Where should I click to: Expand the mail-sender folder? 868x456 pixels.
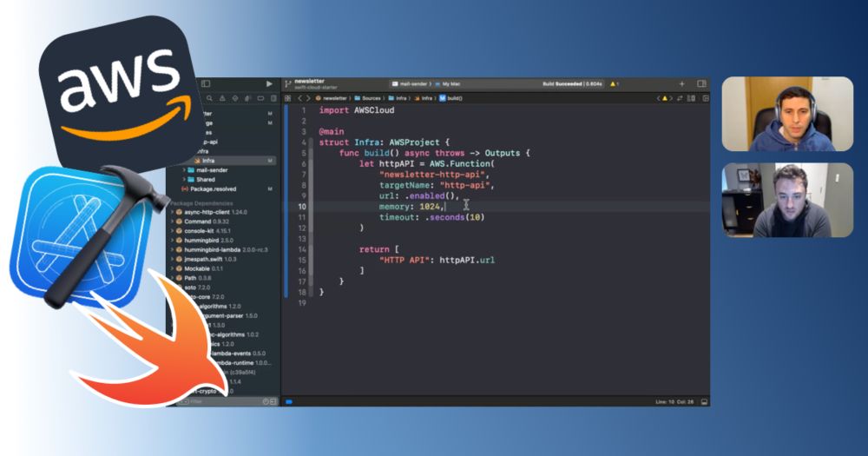[x=184, y=170]
